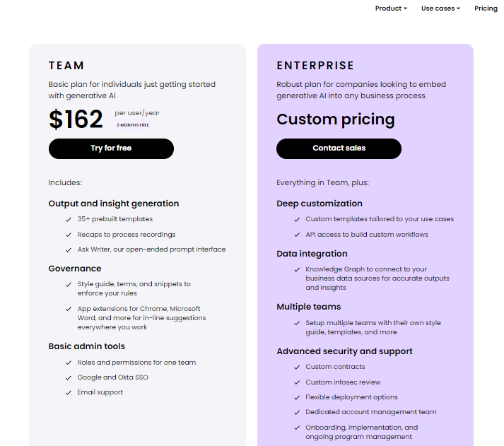This screenshot has width=504, height=446.
Task: Click checkmark next to Custom infosec review
Action: pos(297,382)
